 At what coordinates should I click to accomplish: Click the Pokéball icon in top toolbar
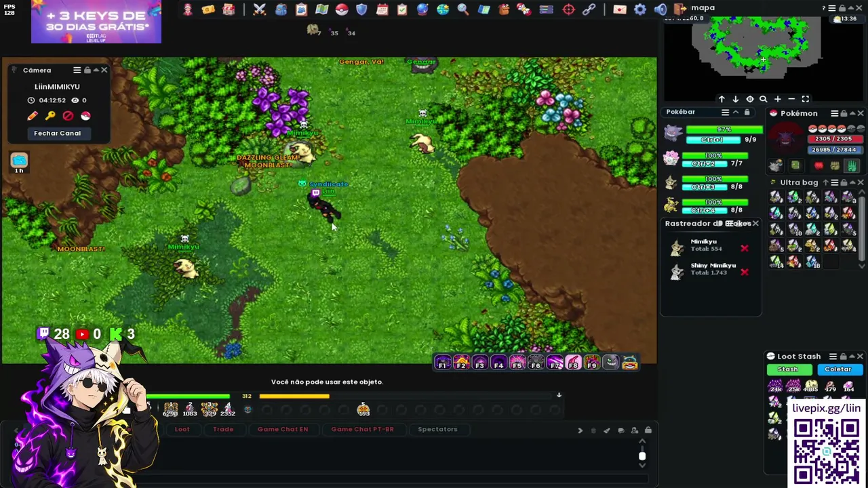point(342,9)
